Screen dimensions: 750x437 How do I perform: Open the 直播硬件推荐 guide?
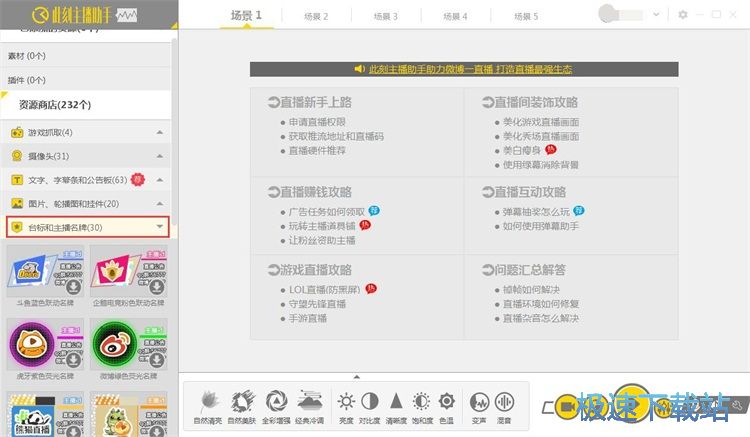pos(317,151)
